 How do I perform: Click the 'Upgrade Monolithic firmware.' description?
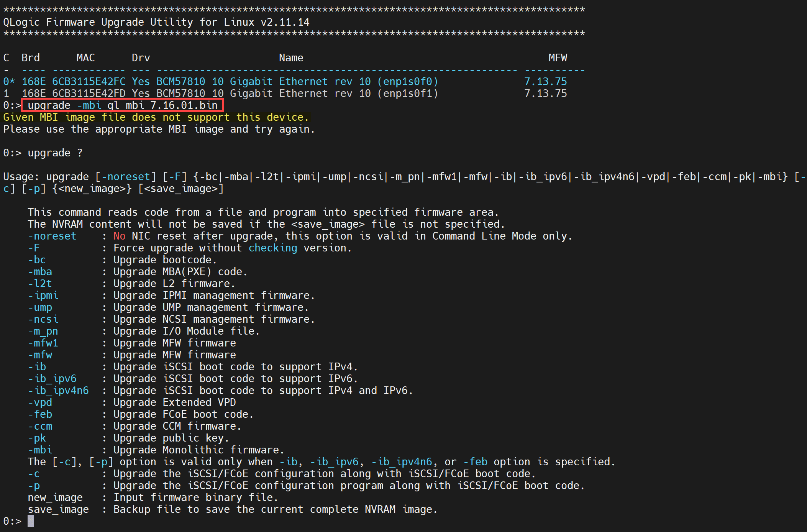(199, 450)
